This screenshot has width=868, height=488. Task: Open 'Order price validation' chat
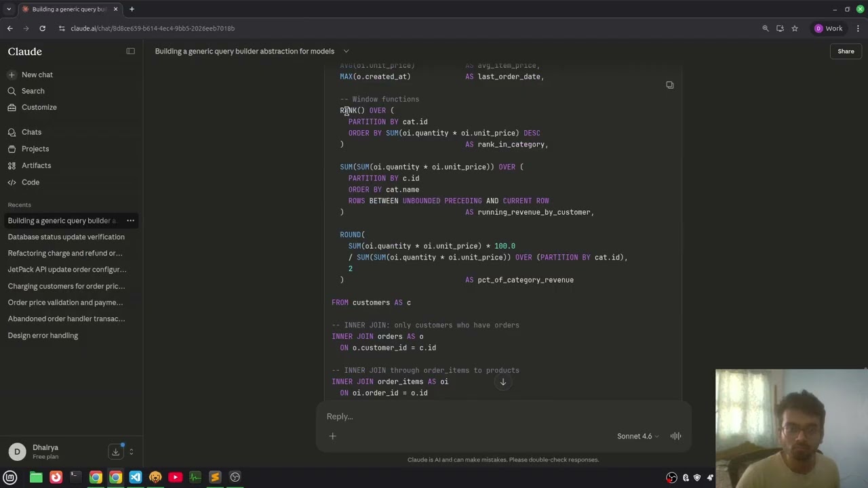(65, 302)
